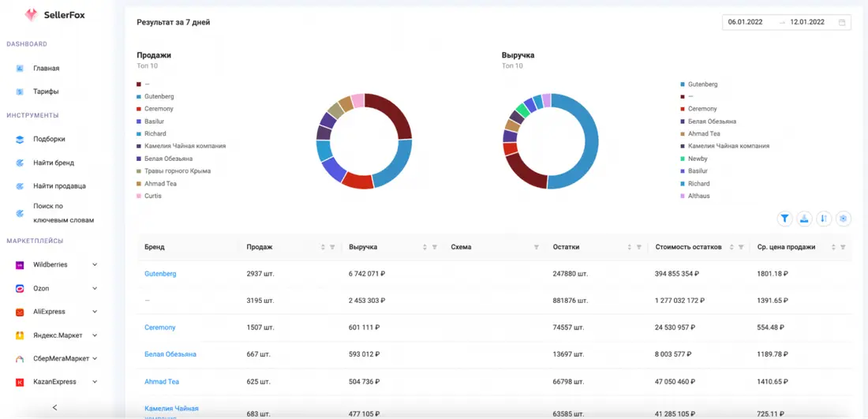Click the sort arrows round button
Viewport: 868px width, 419px height.
824,219
